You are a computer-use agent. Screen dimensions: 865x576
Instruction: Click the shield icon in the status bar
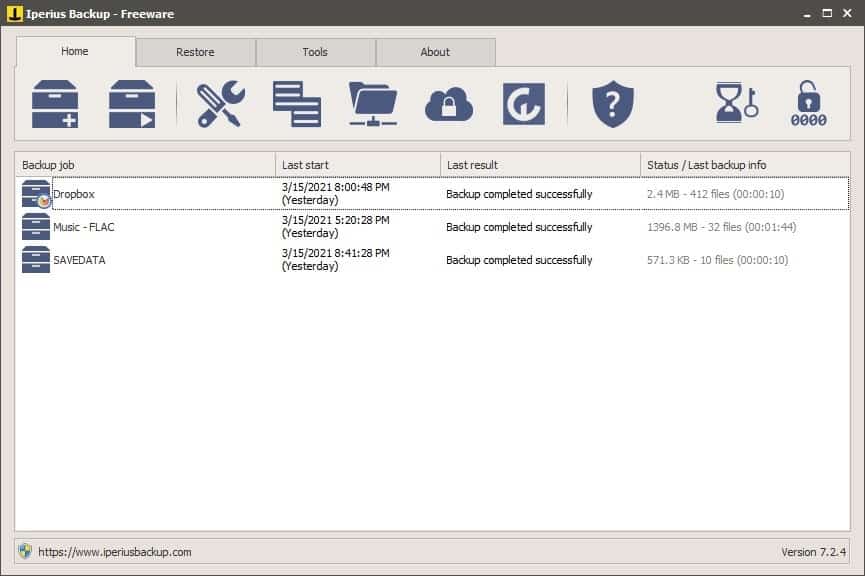click(22, 551)
